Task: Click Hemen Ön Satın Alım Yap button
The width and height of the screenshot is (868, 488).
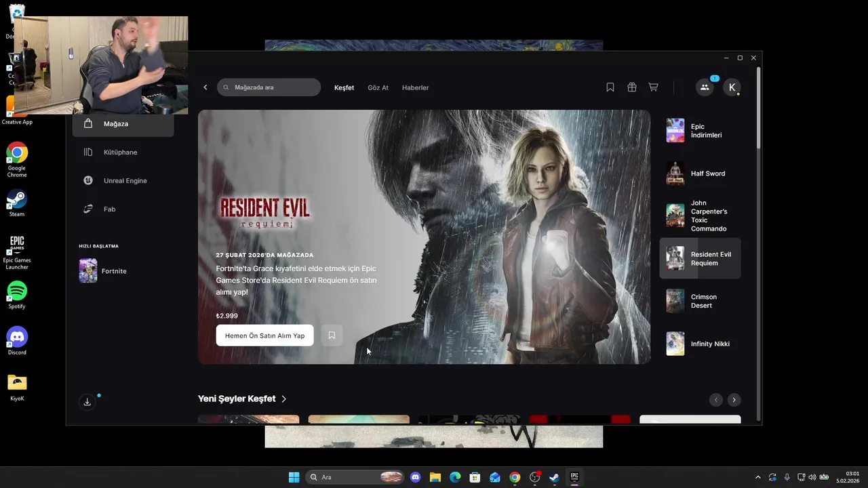Action: (264, 335)
